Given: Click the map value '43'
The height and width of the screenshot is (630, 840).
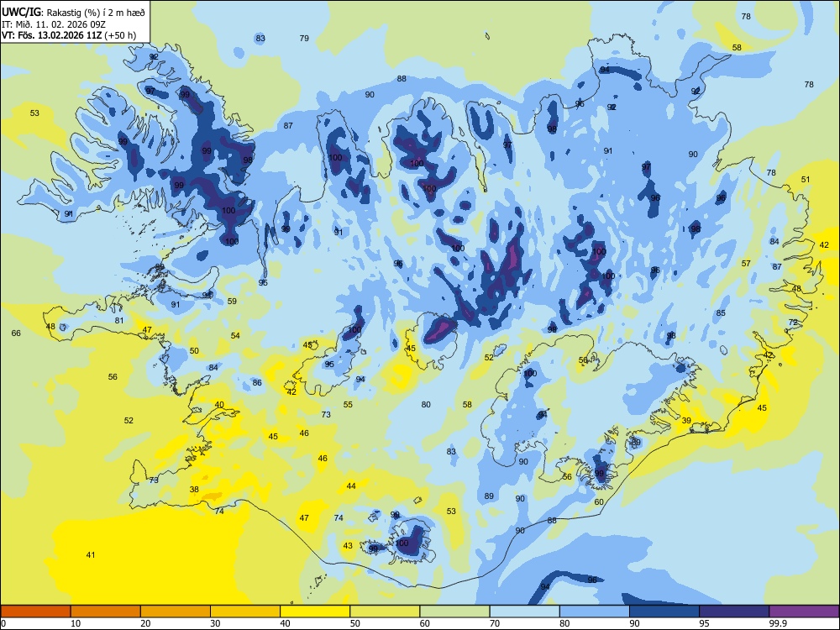Looking at the screenshot, I should [x=348, y=545].
